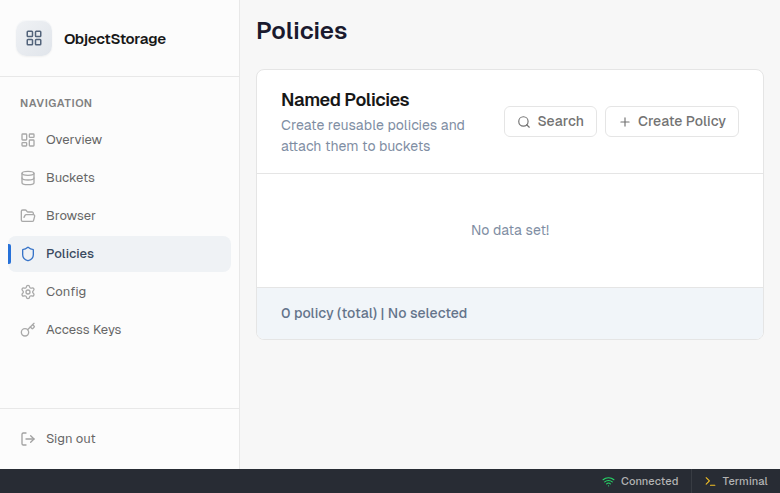
Task: Click the Browser folder icon
Action: [28, 216]
